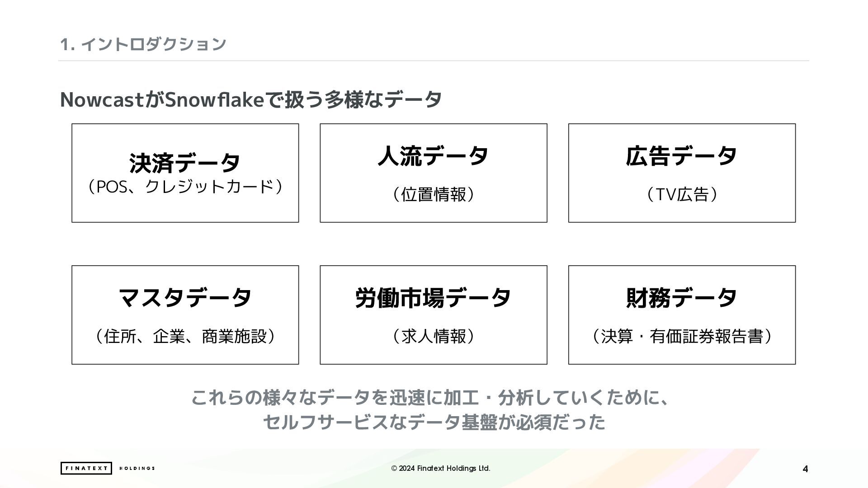Click the (POS、クレジットカード) subtitle
The image size is (868, 488).
point(185,187)
